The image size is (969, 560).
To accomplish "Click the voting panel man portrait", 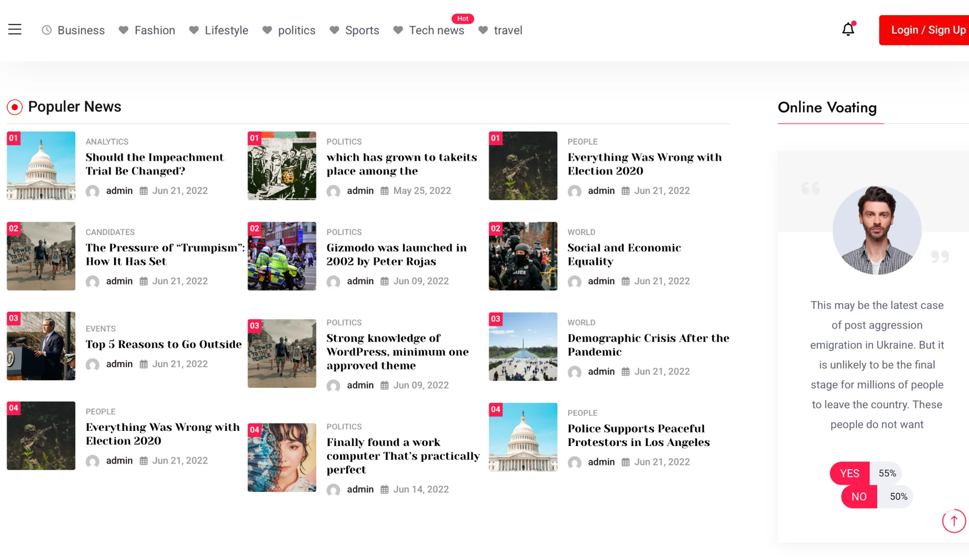I will 877,231.
